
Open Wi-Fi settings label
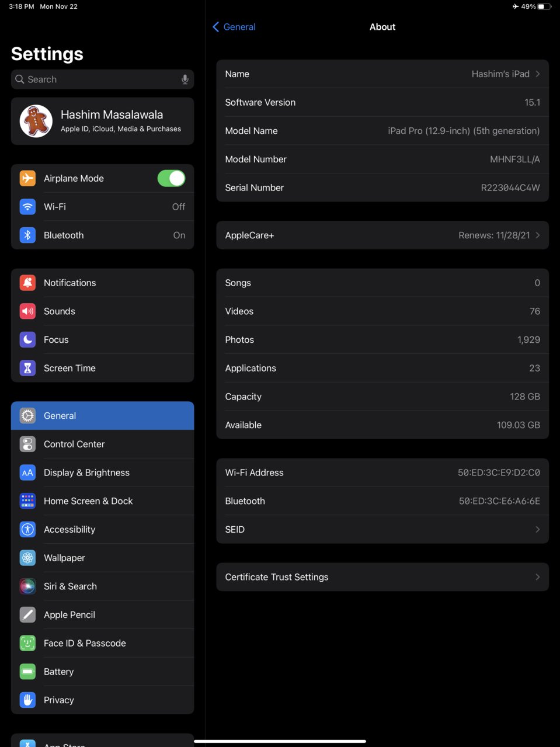(x=55, y=207)
